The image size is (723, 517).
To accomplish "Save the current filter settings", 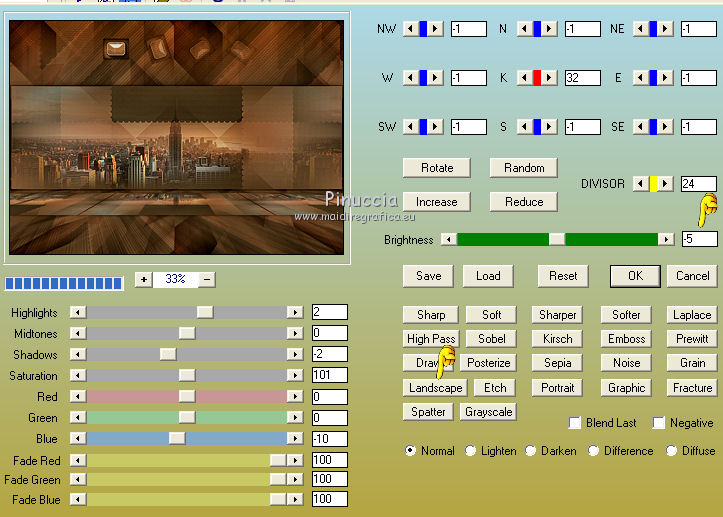I will (x=428, y=276).
